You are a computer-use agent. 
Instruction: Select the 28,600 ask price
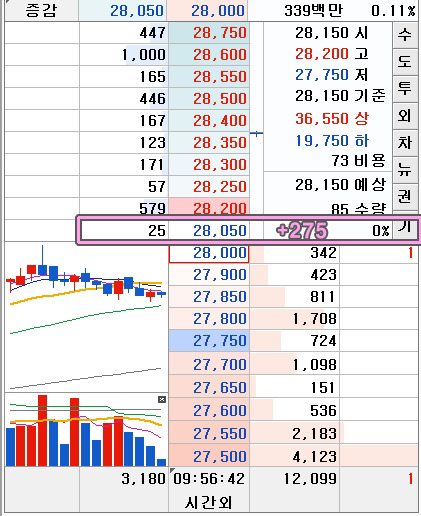click(209, 55)
